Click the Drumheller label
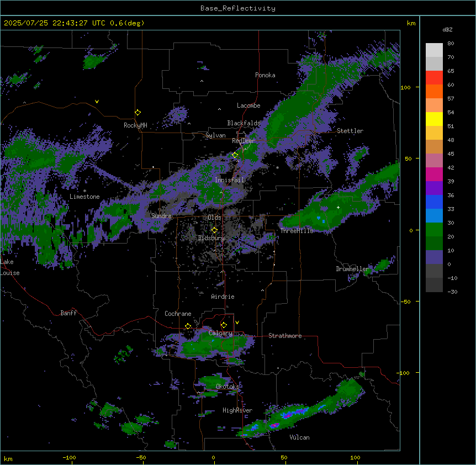Screen dimensions: 476x465 [x=352, y=269]
